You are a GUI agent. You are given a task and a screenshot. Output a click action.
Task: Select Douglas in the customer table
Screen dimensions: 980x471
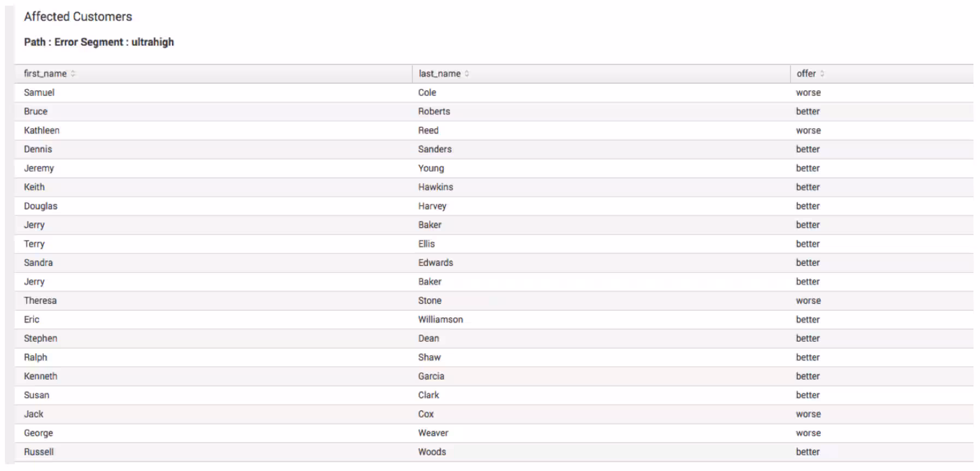point(40,206)
